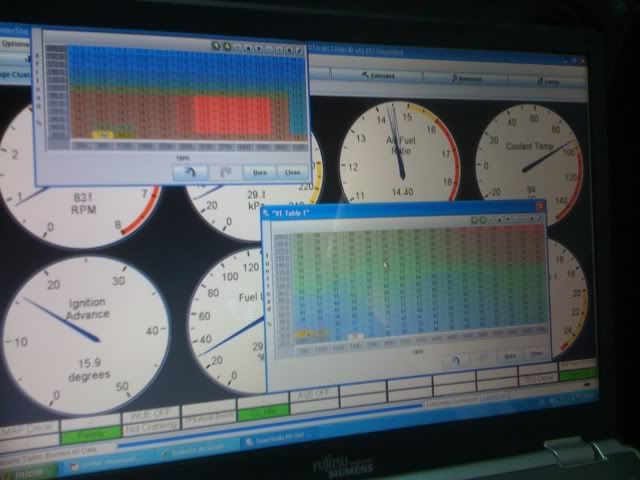Click the second green icon in VE Table 1 toolbar
The image size is (640, 480).
[482, 220]
